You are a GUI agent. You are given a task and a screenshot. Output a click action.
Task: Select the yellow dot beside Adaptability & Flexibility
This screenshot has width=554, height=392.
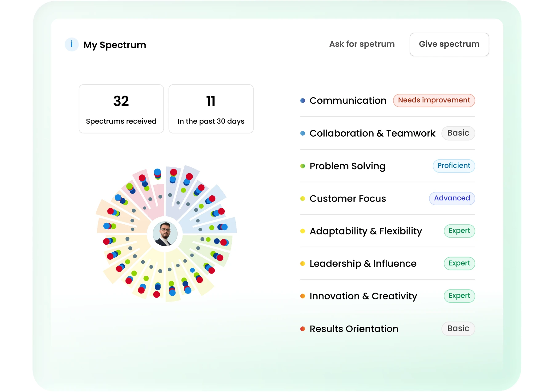click(302, 231)
